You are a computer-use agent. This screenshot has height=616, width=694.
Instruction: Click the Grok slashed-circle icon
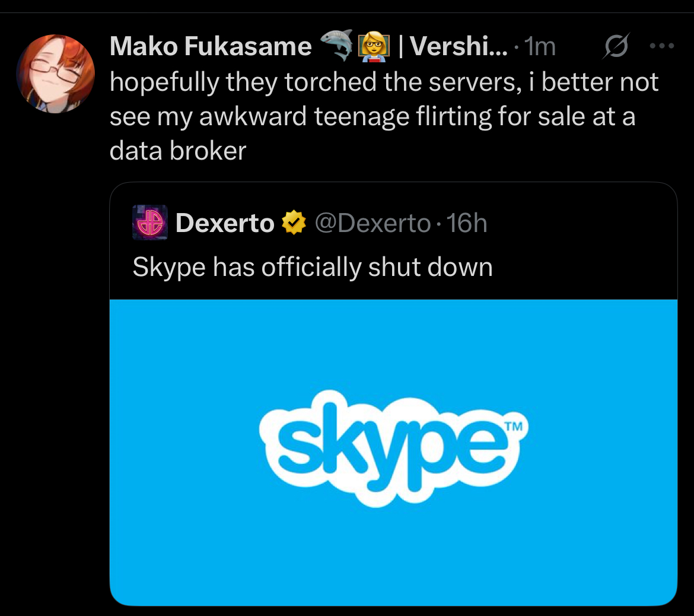[x=615, y=47]
